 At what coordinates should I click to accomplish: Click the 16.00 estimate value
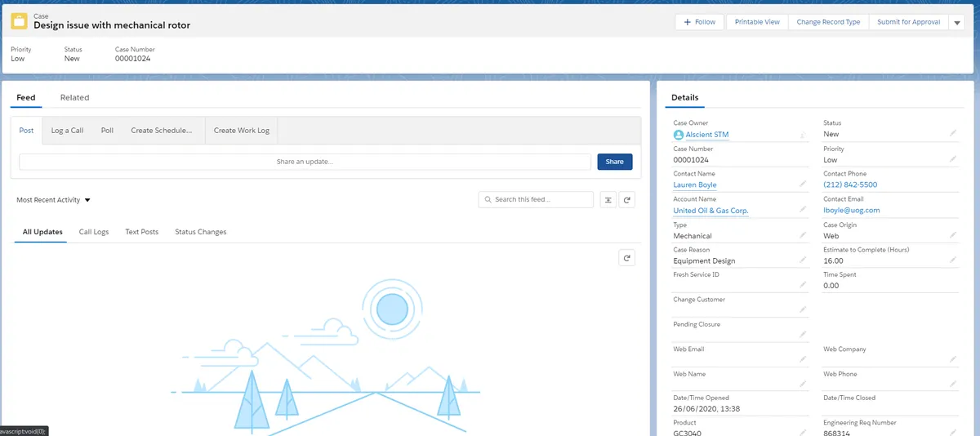[833, 261]
